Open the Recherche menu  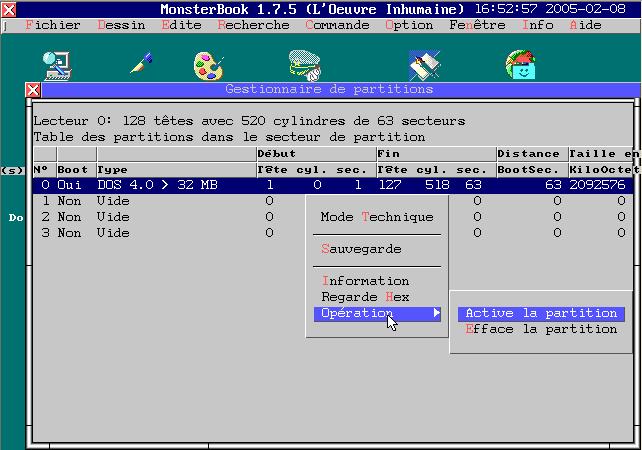coord(253,25)
